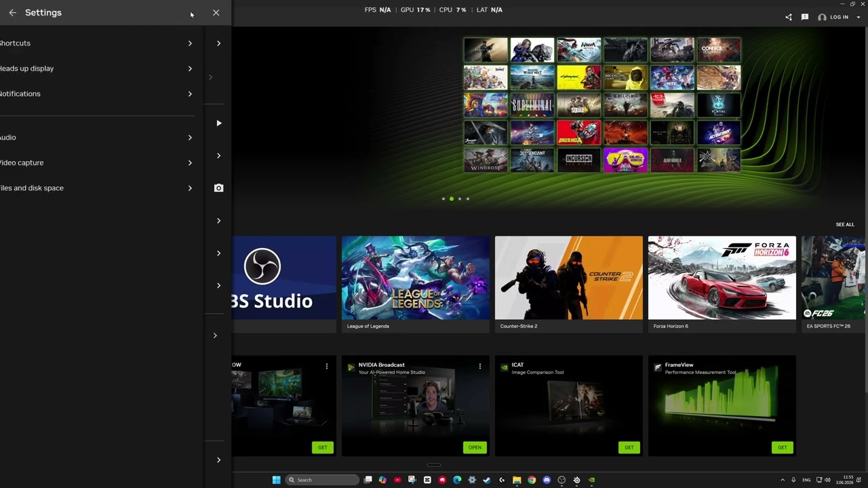Click the play triangle icon in overlay strip
The width and height of the screenshot is (868, 488).
coord(218,123)
